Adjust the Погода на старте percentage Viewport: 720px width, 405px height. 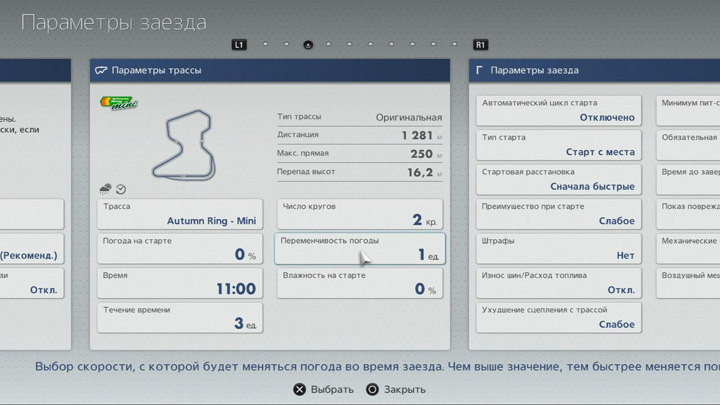(180, 248)
